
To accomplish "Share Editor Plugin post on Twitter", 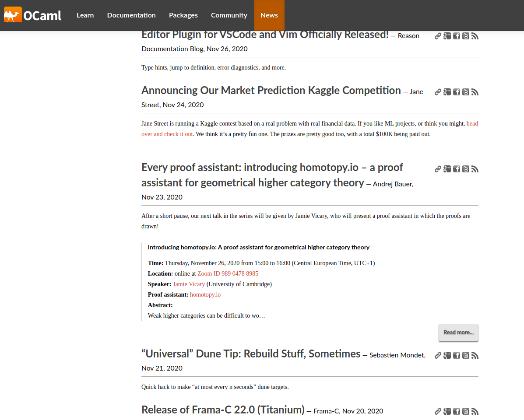I will (x=465, y=36).
